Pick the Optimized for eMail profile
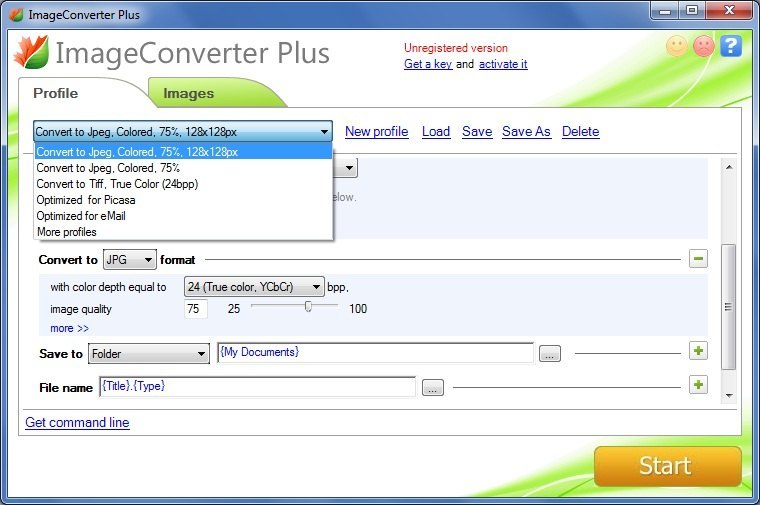Screen dimensions: 760x505 click(183, 216)
